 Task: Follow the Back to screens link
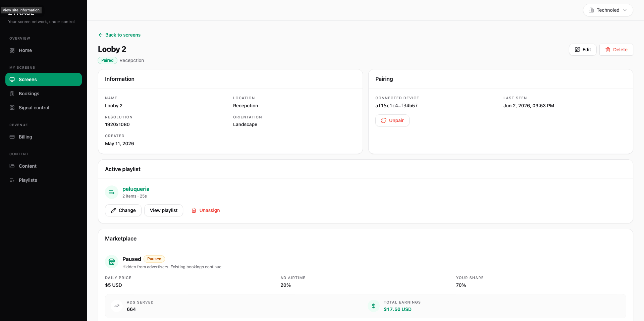point(119,35)
